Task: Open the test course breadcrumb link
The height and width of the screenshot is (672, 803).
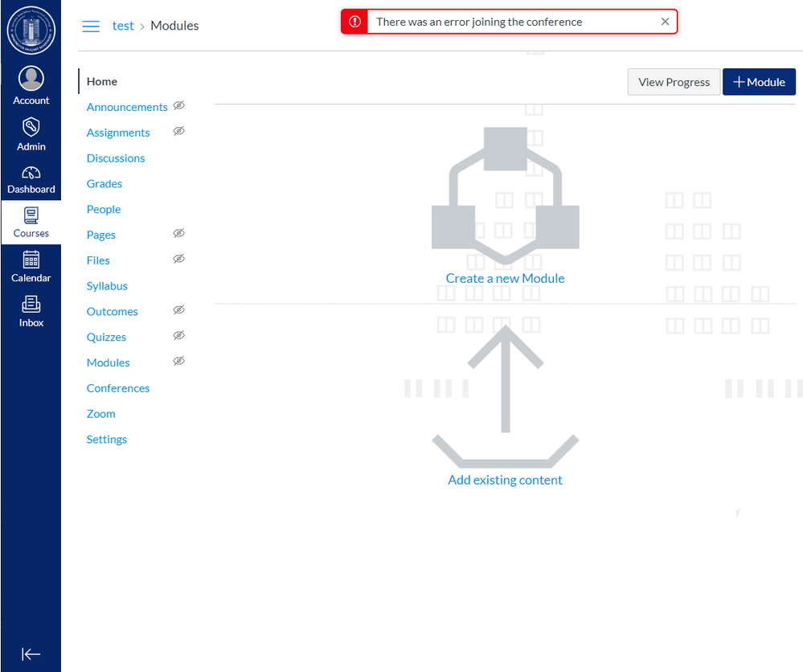Action: pos(123,26)
